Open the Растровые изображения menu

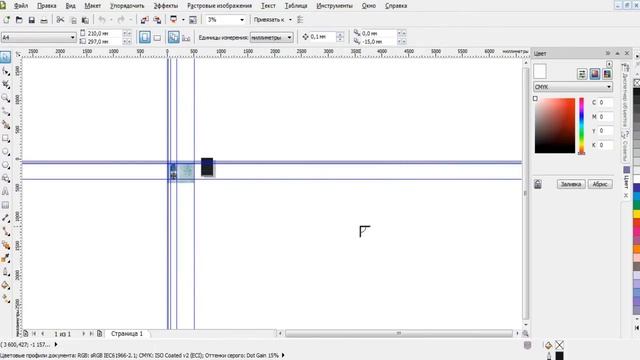click(220, 6)
